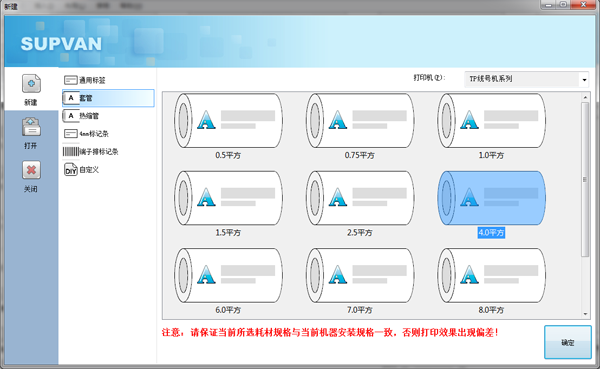The height and width of the screenshot is (369, 600).
Task: Click the 打开 (Open) icon in the sidebar
Action: [31, 127]
